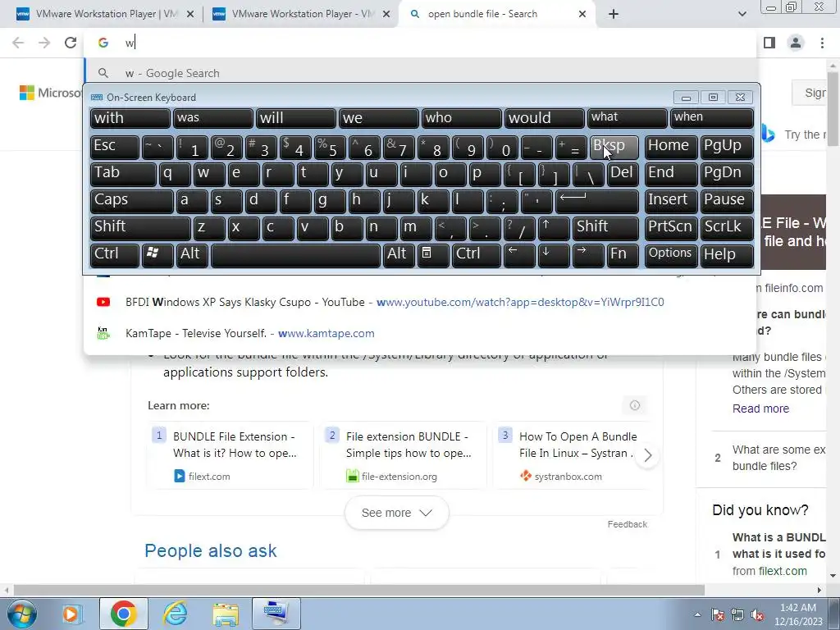Screen dimensions: 840x630
Task: Toggle the right Ctrl key
Action: 477,255
